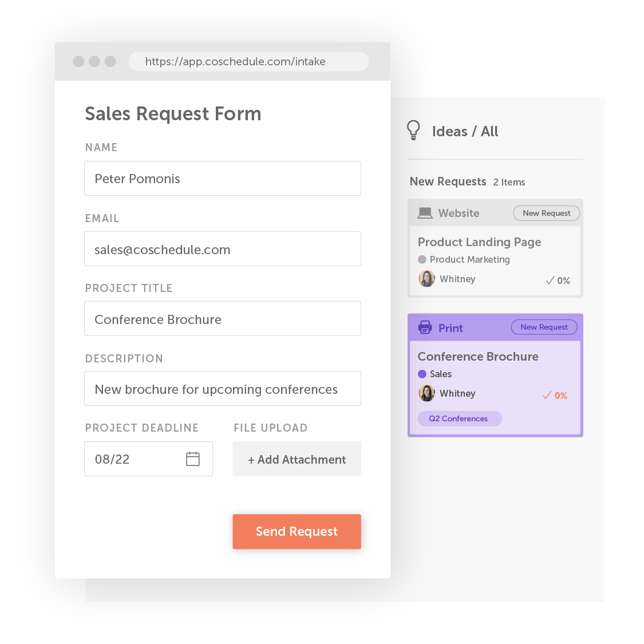Select the New Request badge on Print
Screen dimensions: 644x644
(544, 327)
